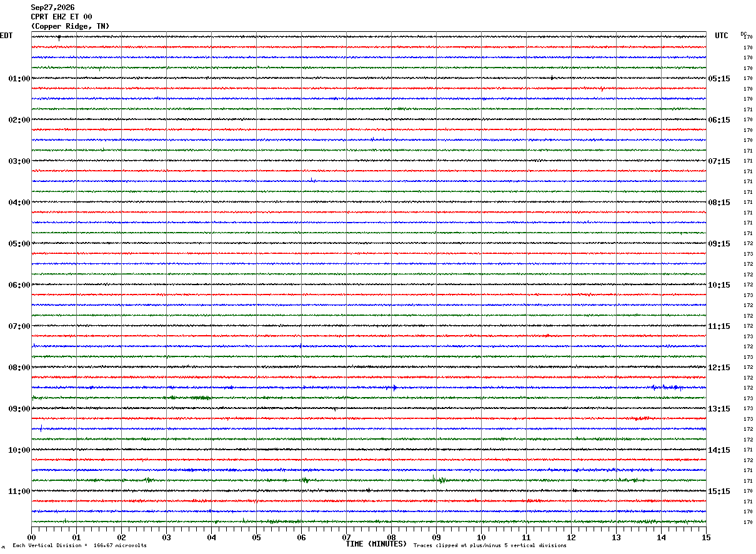Select the CPRT EHZ ET 00 station code
The image size is (756, 554).
61,17
